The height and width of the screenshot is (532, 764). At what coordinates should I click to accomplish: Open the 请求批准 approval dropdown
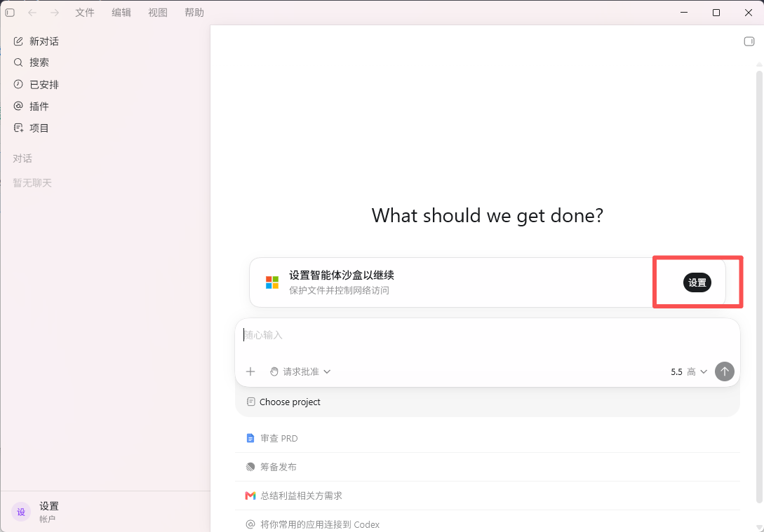coord(300,371)
